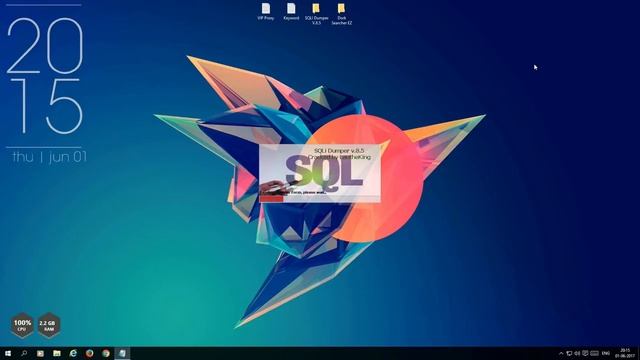Open the Windows Start menu

(8, 353)
